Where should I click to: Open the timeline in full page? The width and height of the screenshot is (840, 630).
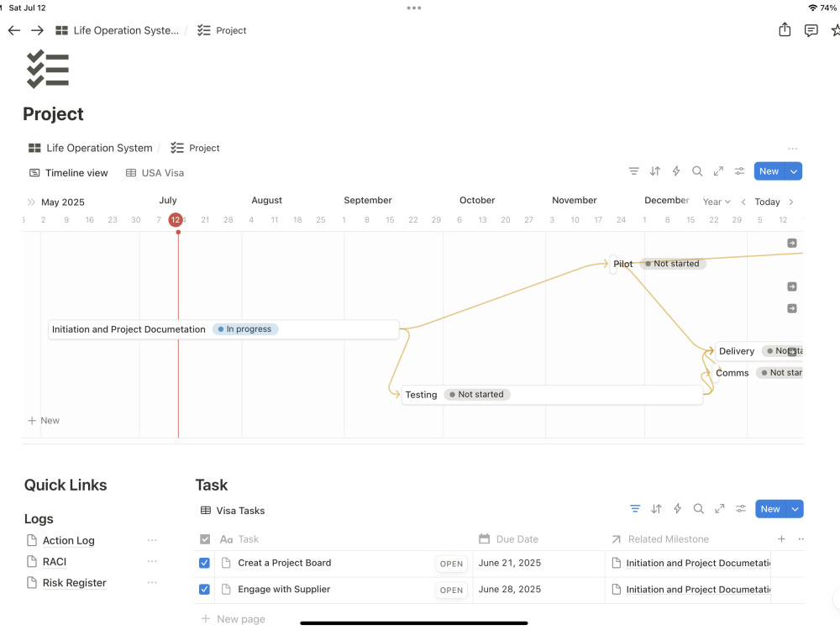click(x=718, y=171)
